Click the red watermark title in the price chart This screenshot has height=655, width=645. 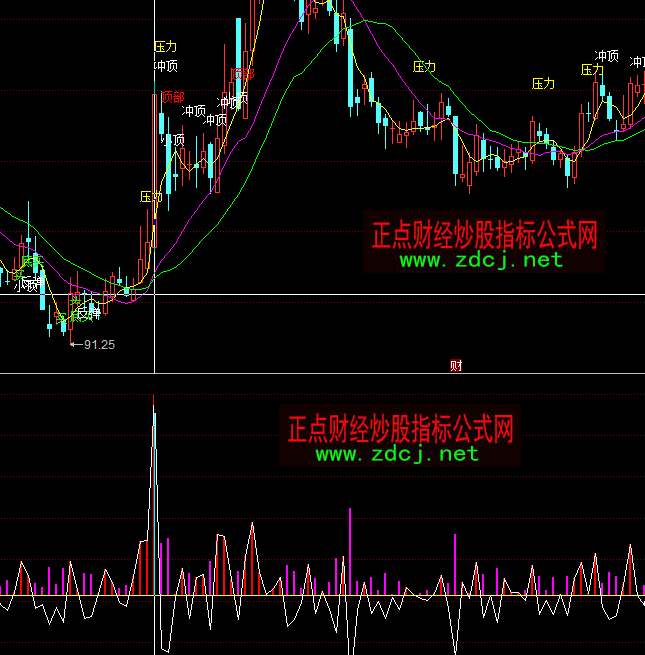pyautogui.click(x=484, y=236)
